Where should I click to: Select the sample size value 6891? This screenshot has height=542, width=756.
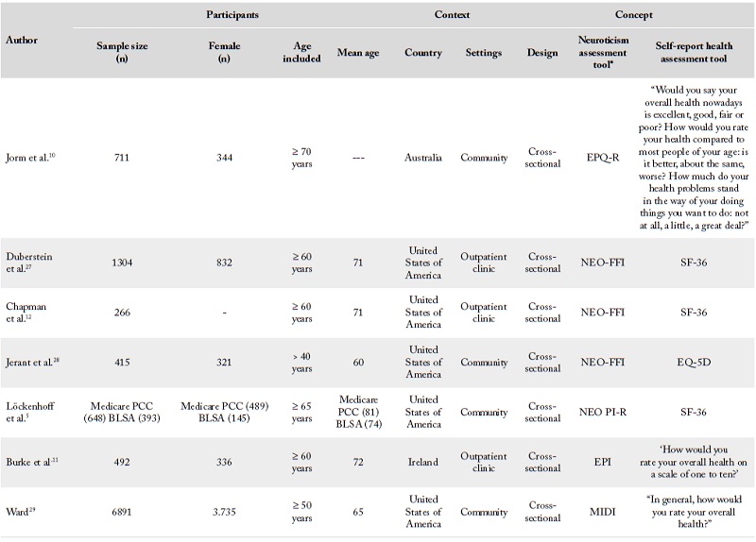[123, 512]
